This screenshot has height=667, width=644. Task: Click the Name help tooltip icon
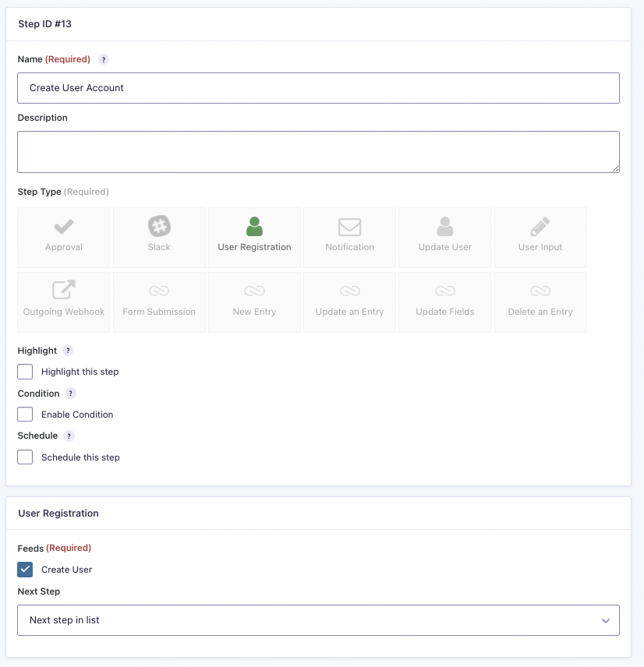104,59
